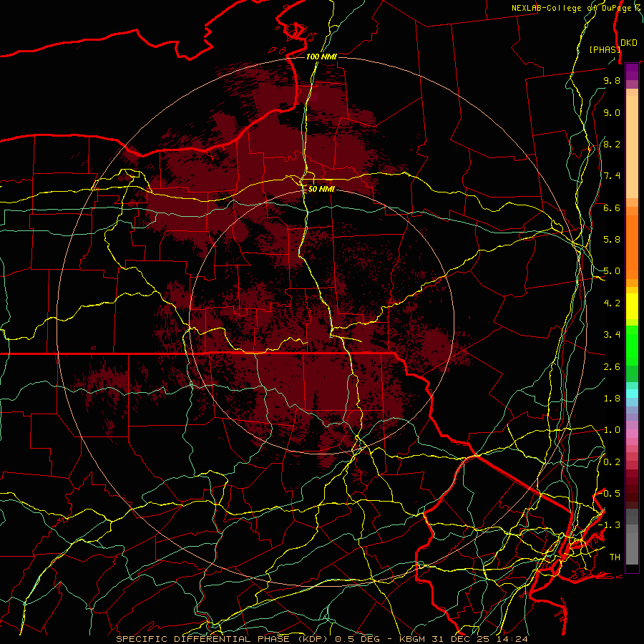Pick the light peach segment of color bar

coord(632,148)
